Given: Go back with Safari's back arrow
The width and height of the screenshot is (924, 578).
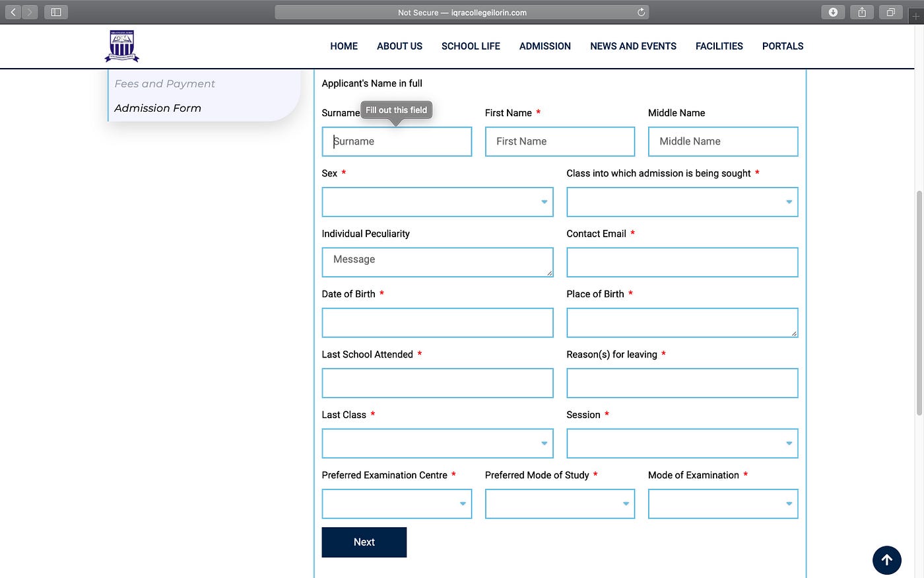Looking at the screenshot, I should coord(13,12).
